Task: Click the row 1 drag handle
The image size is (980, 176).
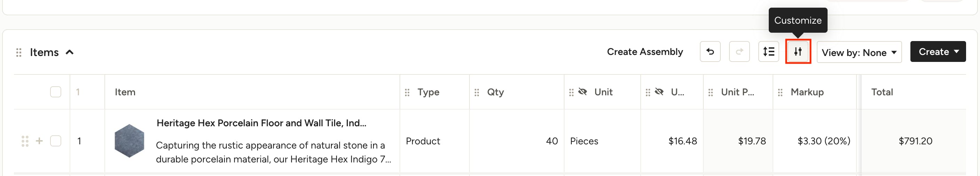Action: pyautogui.click(x=25, y=141)
